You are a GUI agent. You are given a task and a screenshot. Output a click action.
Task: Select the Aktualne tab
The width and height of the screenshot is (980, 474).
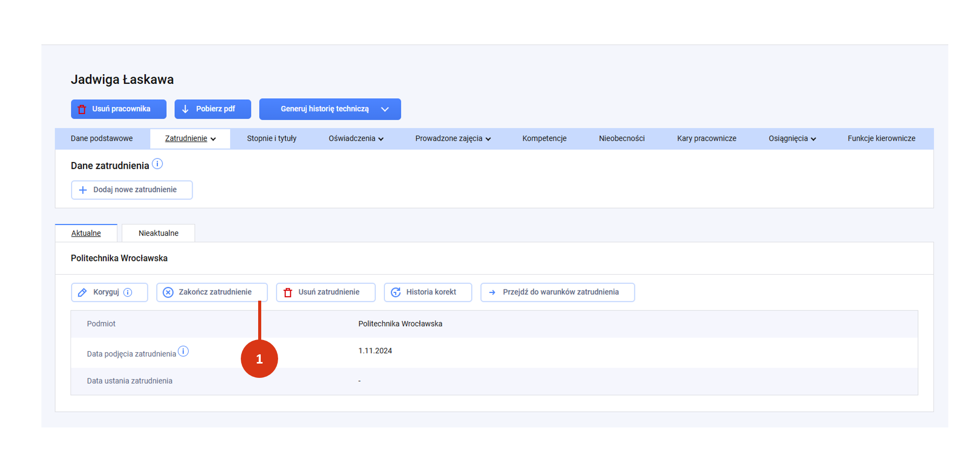pos(86,233)
